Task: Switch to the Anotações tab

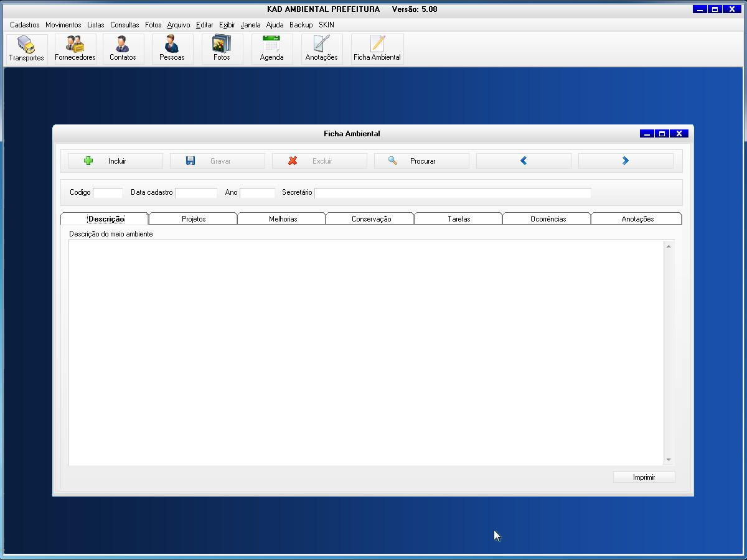Action: [x=637, y=219]
